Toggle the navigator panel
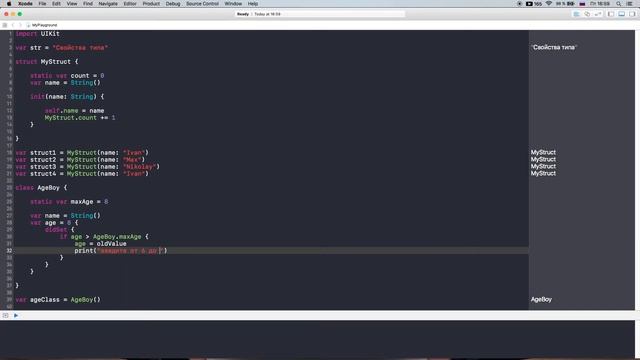This screenshot has height=360, width=640. (611, 14)
